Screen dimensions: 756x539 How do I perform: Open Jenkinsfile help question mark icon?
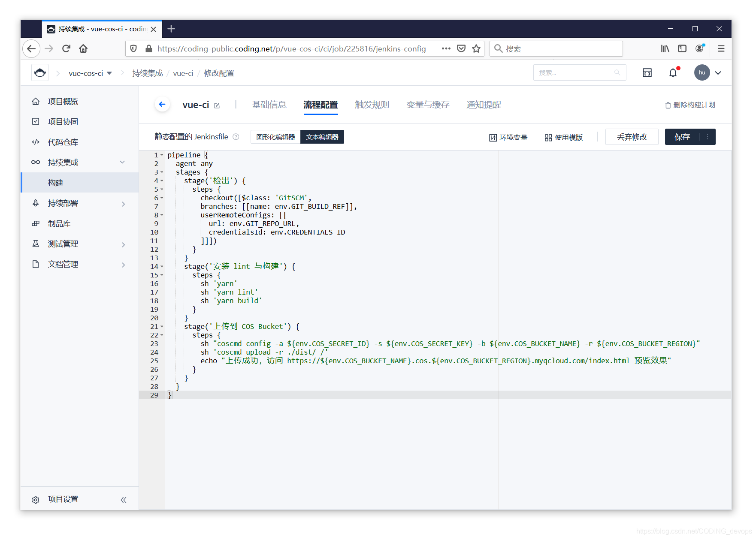tap(236, 137)
